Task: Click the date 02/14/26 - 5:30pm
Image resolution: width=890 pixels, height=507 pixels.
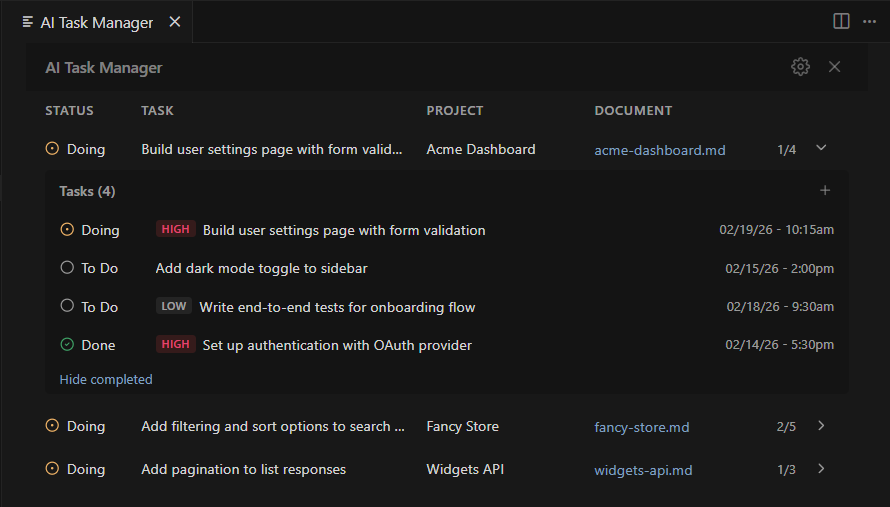Action: pos(779,345)
